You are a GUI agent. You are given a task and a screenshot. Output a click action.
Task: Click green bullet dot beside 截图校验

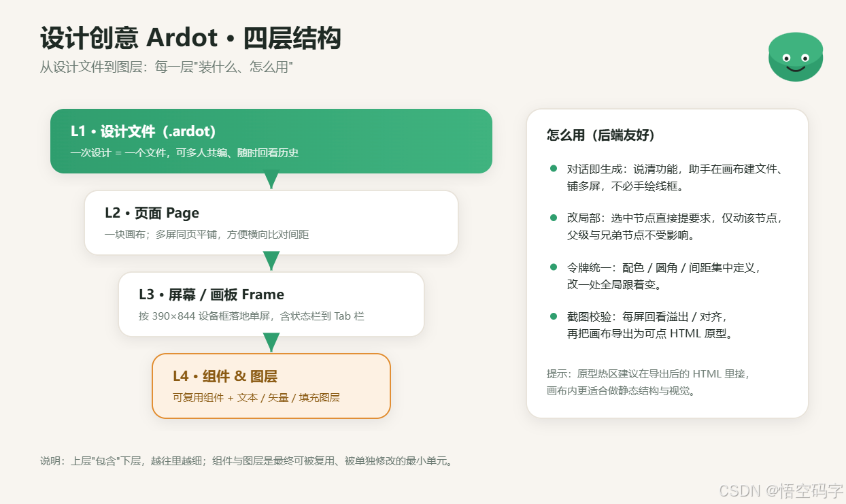[x=554, y=316]
